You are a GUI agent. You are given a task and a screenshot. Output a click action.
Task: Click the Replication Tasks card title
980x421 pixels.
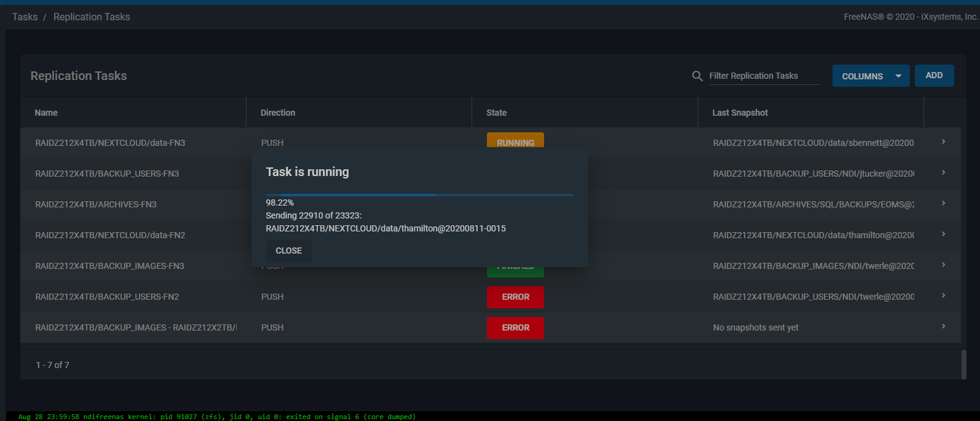click(79, 76)
